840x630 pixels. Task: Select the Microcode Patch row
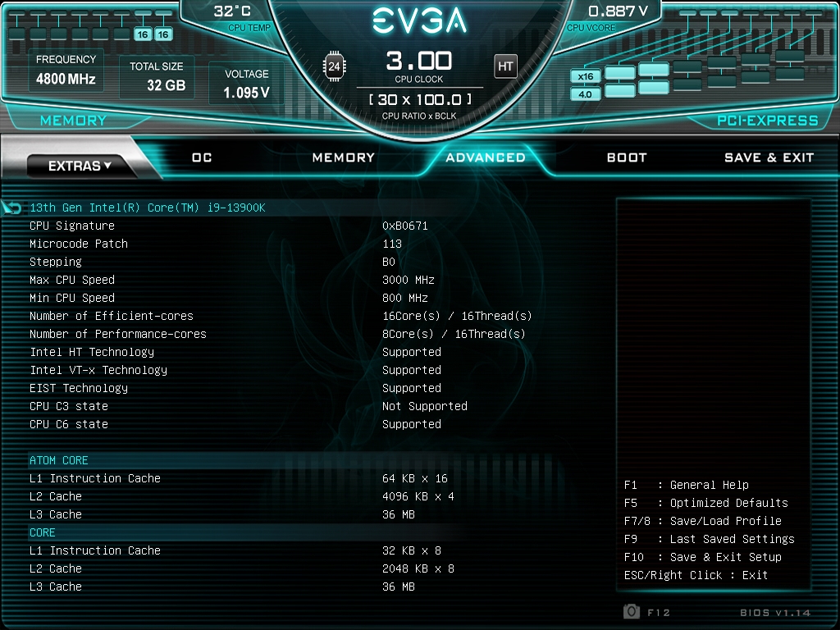click(x=281, y=244)
